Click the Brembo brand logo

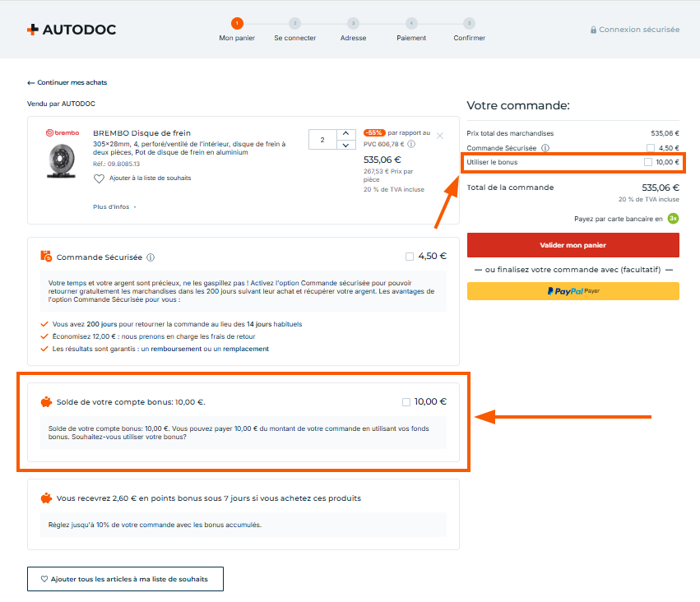point(63,132)
